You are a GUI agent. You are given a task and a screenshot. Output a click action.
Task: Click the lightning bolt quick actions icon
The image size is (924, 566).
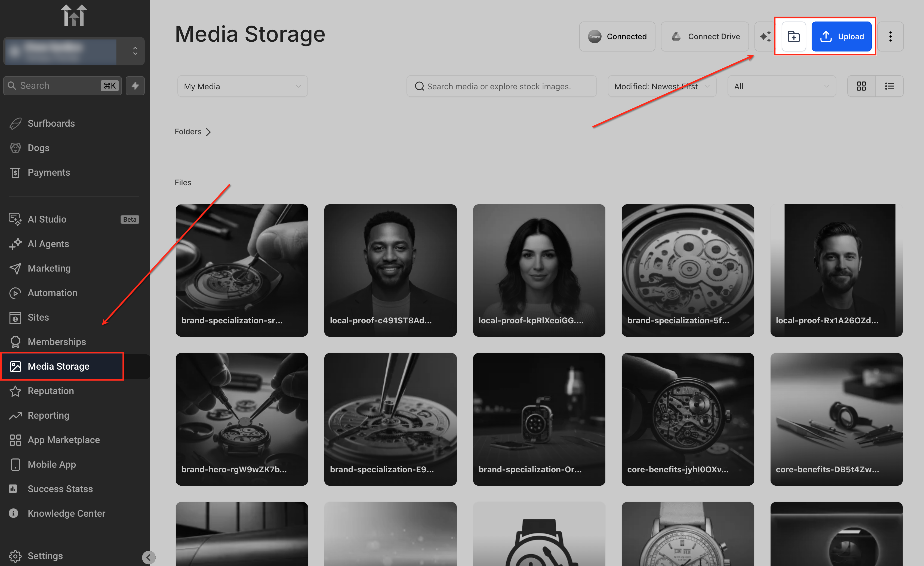pyautogui.click(x=135, y=86)
